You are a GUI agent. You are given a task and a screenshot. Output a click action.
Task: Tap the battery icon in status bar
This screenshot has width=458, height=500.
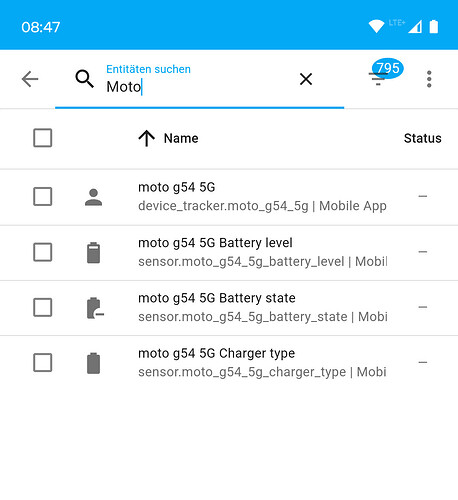pos(434,26)
